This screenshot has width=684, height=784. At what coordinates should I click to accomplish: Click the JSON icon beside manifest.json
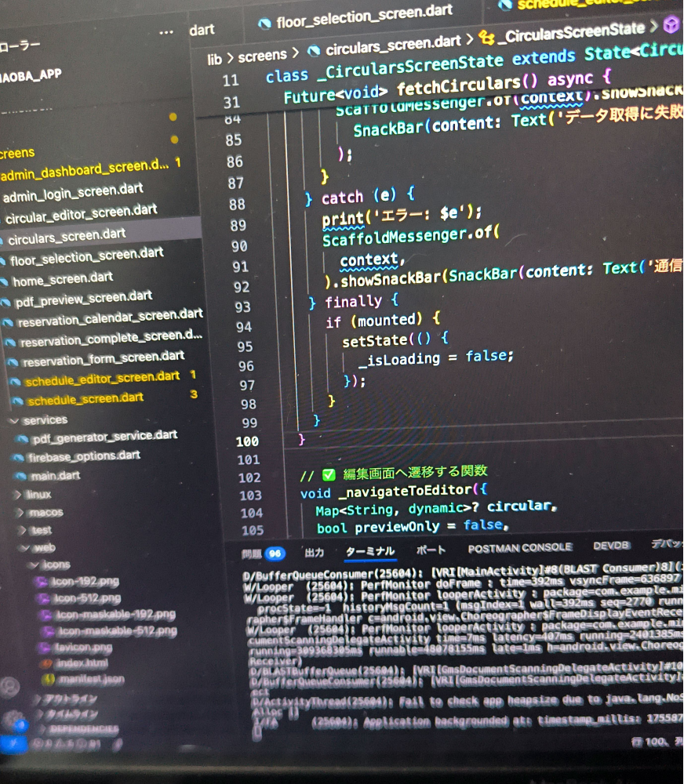47,680
